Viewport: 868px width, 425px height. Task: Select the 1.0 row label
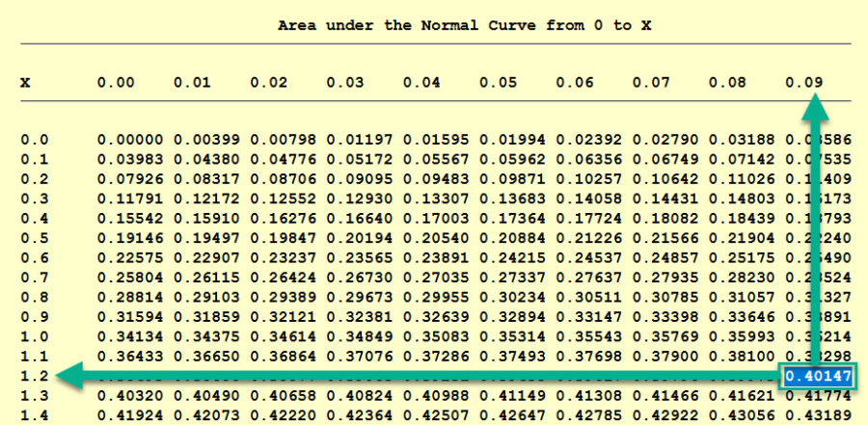34,338
